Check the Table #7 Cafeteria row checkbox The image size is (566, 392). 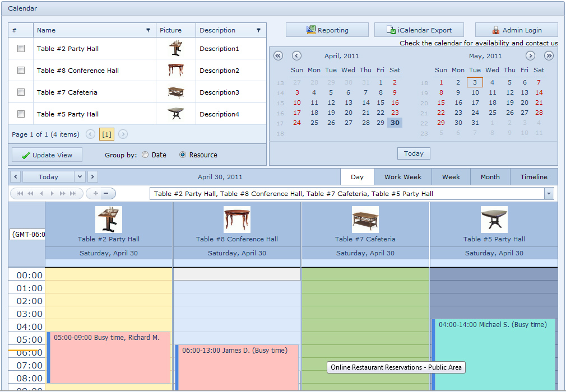tap(20, 91)
